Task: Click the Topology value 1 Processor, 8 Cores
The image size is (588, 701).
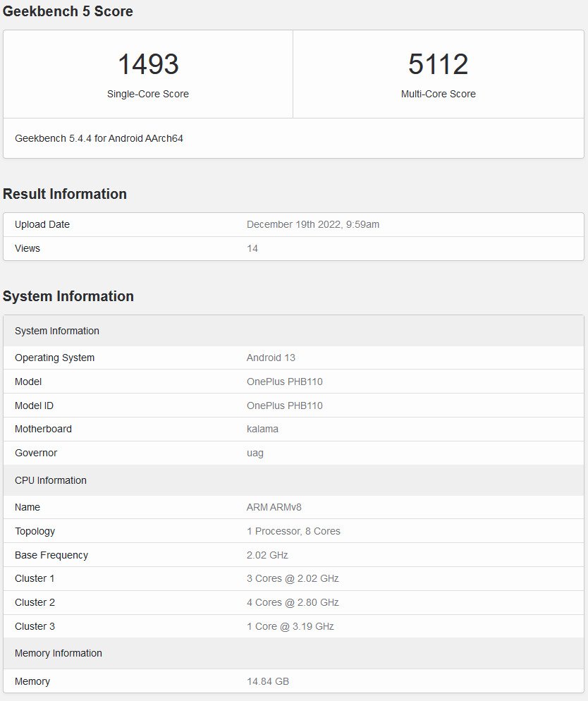Action: 293,531
